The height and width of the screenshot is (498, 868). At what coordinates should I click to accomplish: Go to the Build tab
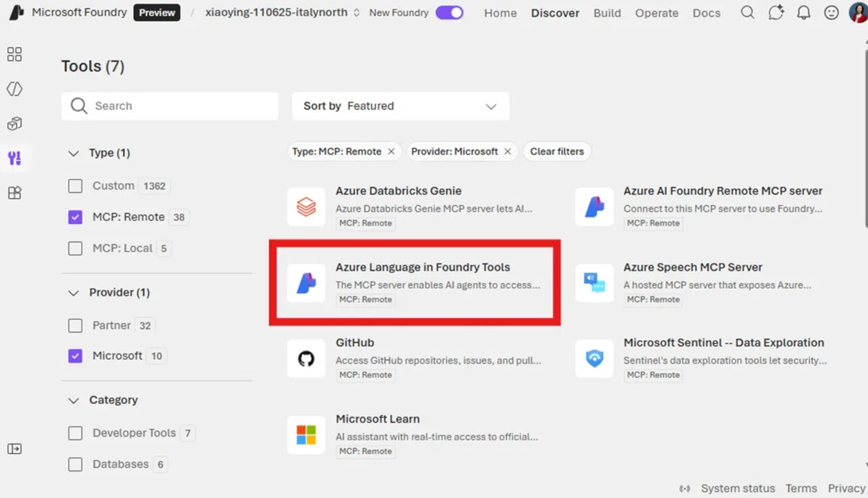(607, 13)
